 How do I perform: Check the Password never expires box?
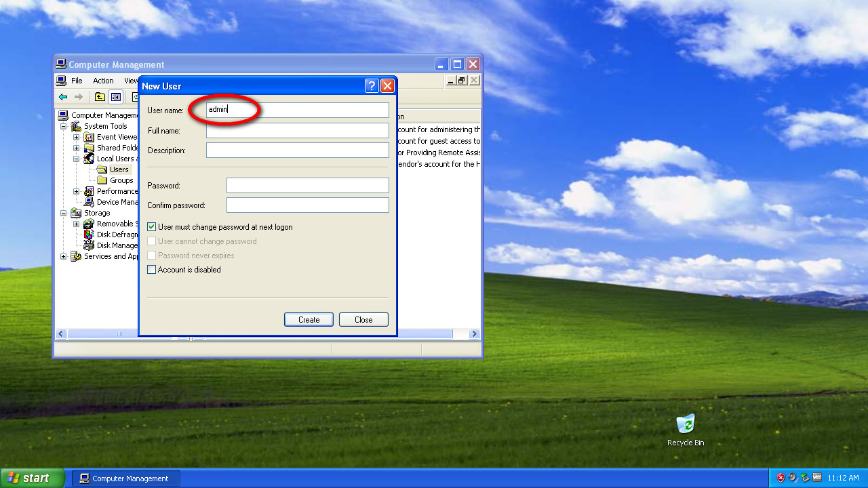click(x=152, y=256)
